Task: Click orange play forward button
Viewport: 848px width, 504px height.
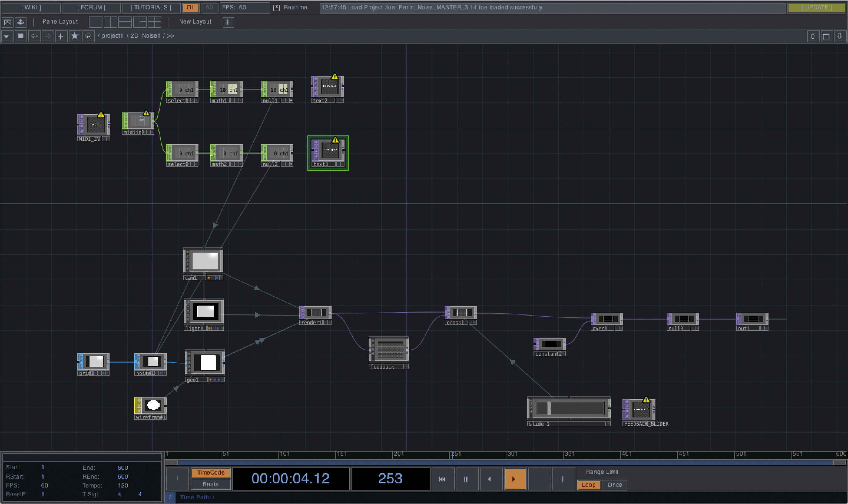Action: point(515,479)
